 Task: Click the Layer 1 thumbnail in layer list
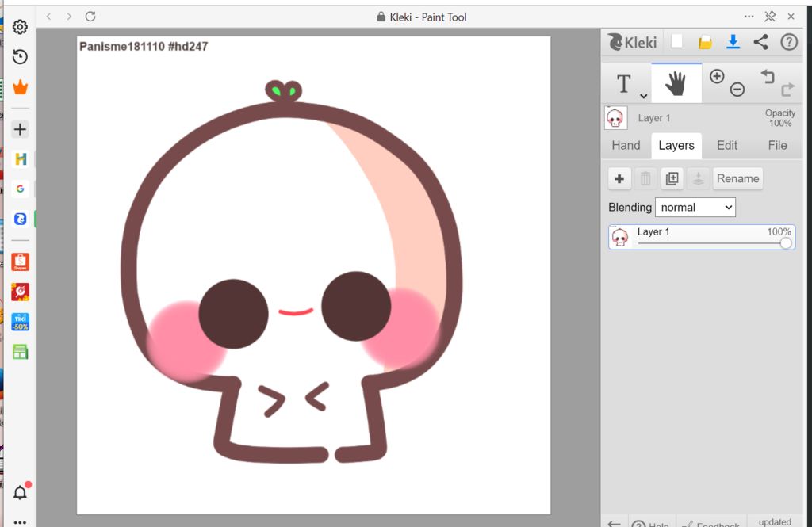click(620, 237)
